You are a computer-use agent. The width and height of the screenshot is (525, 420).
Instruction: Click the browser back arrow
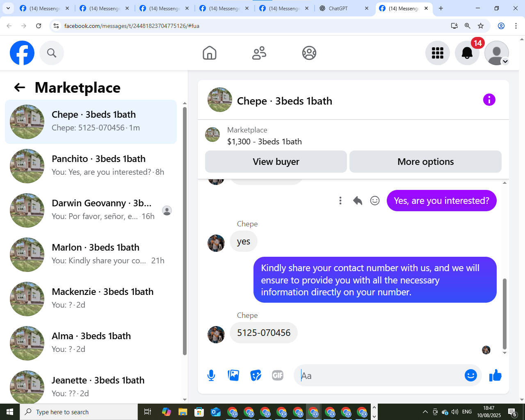click(x=9, y=26)
